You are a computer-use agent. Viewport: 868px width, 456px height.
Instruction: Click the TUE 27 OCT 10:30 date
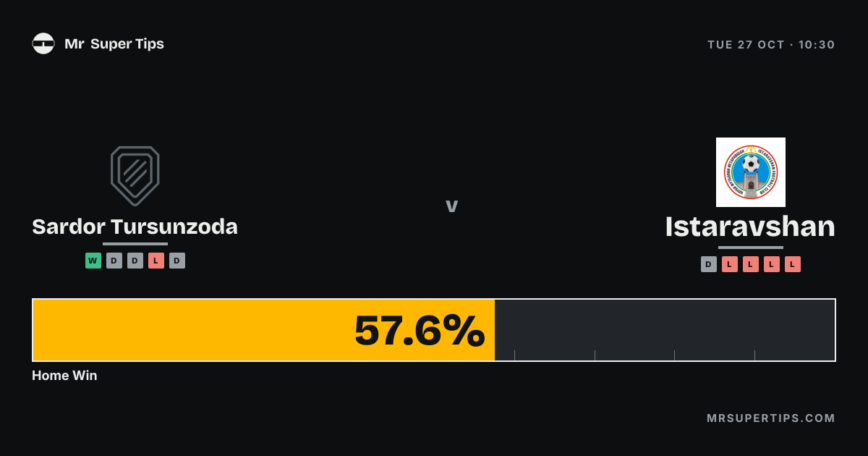tap(771, 45)
